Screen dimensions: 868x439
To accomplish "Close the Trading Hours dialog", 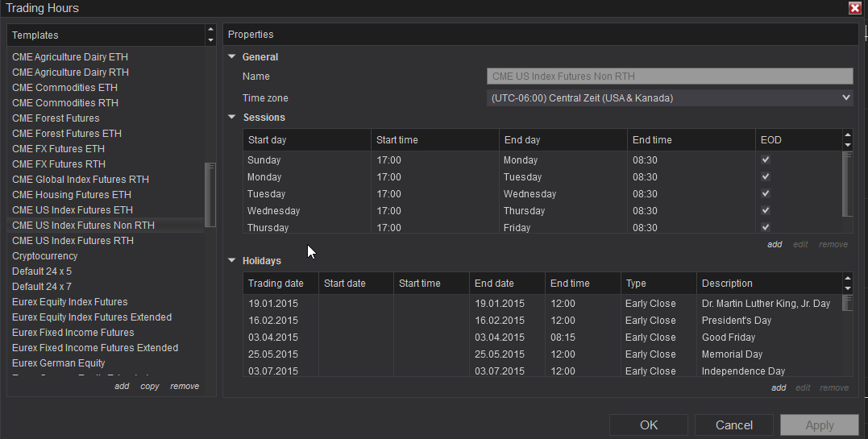I will pos(855,8).
